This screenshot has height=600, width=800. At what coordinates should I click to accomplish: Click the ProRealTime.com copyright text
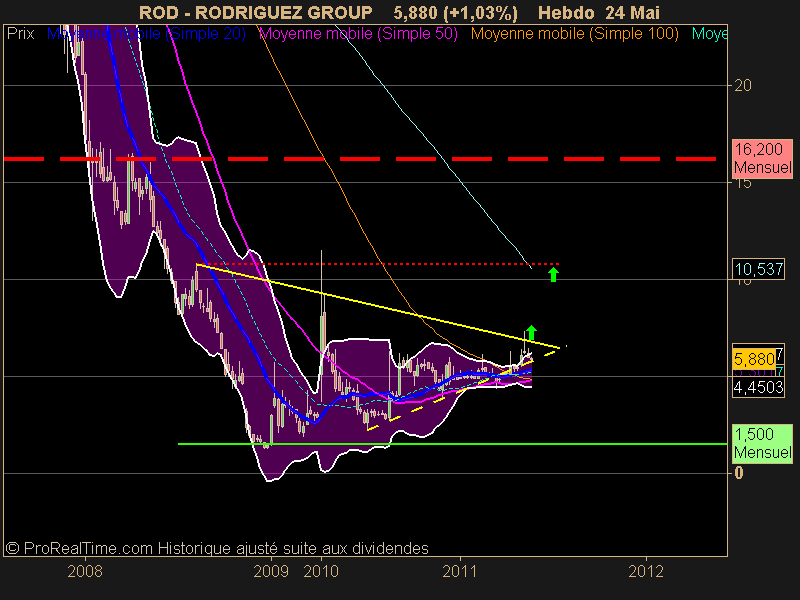tap(217, 548)
